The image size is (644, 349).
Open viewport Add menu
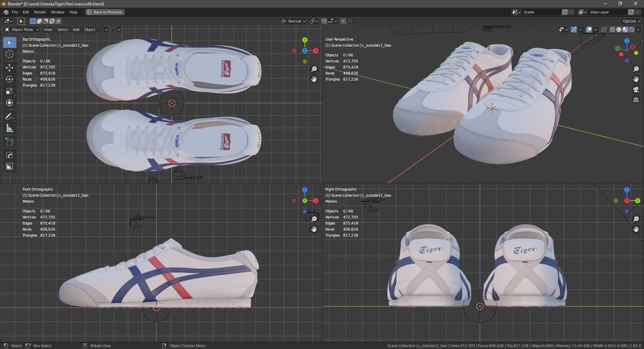pyautogui.click(x=76, y=30)
